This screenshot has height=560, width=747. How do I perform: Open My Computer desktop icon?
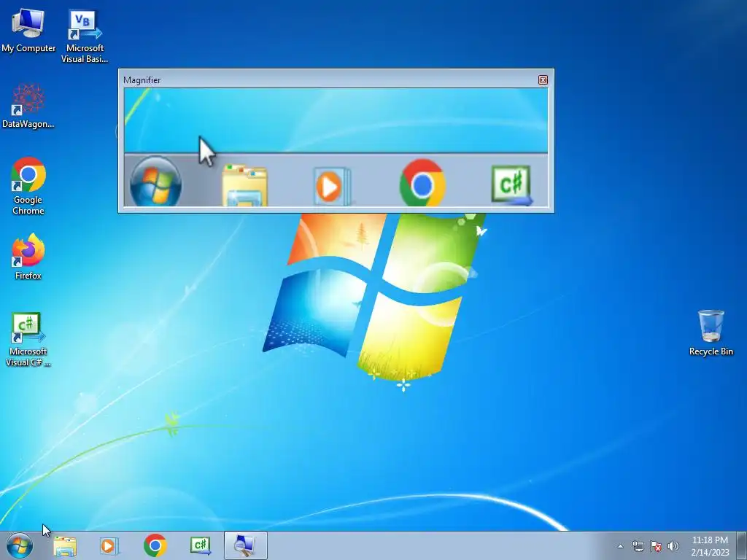click(x=28, y=29)
